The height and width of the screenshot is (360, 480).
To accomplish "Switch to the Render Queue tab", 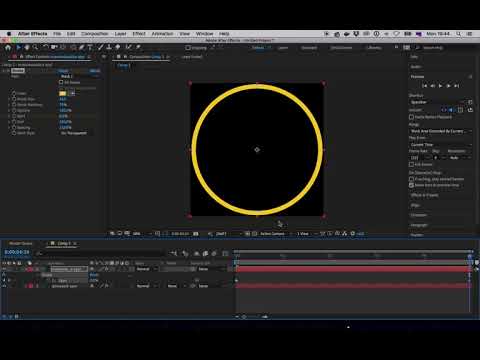I will 21,243.
